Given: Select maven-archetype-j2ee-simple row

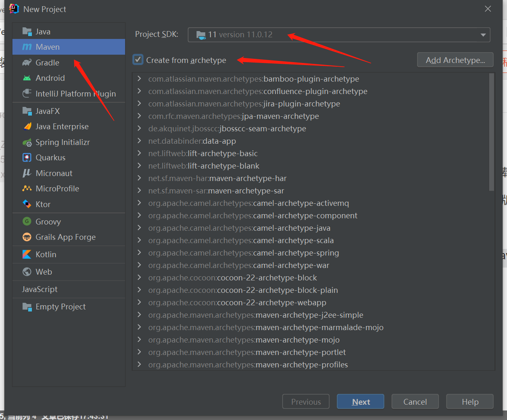Looking at the screenshot, I should point(311,315).
